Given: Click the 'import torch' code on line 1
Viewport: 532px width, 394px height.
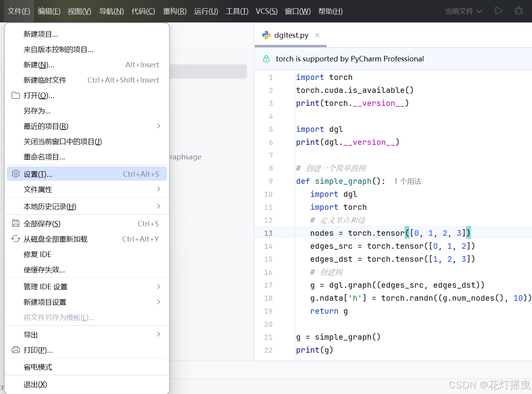Looking at the screenshot, I should tap(324, 77).
